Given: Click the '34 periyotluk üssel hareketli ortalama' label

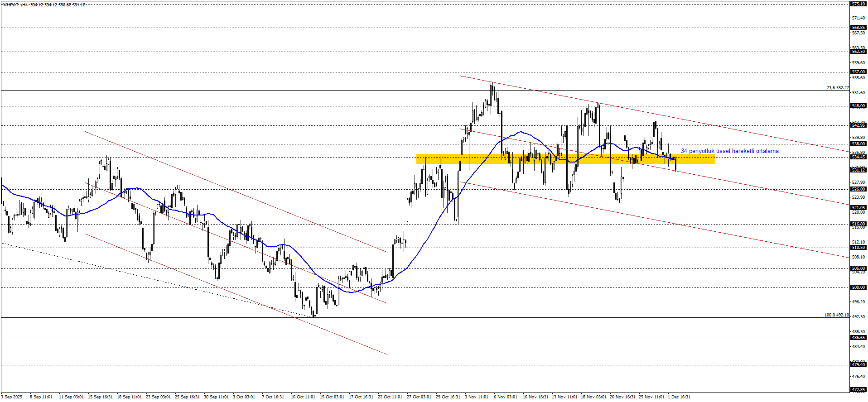Looking at the screenshot, I should pos(729,151).
